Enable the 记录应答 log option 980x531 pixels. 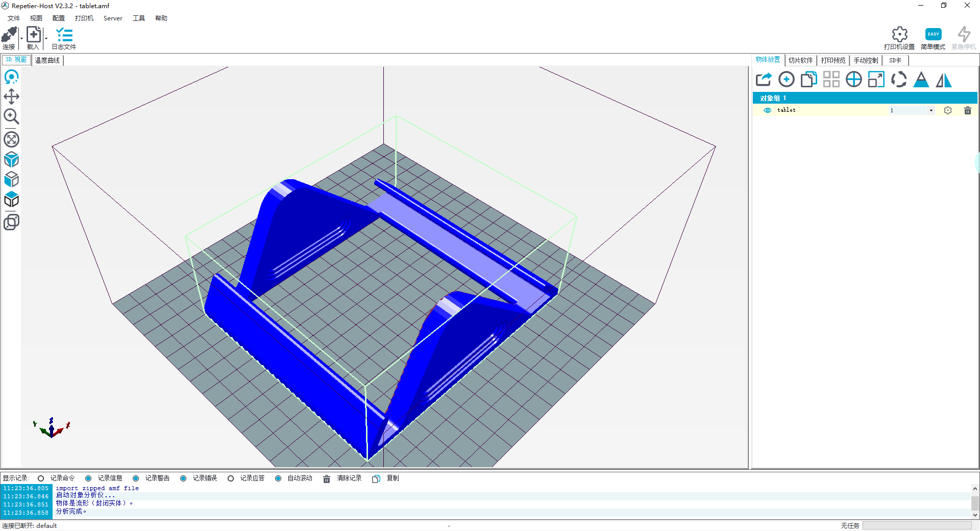231,478
